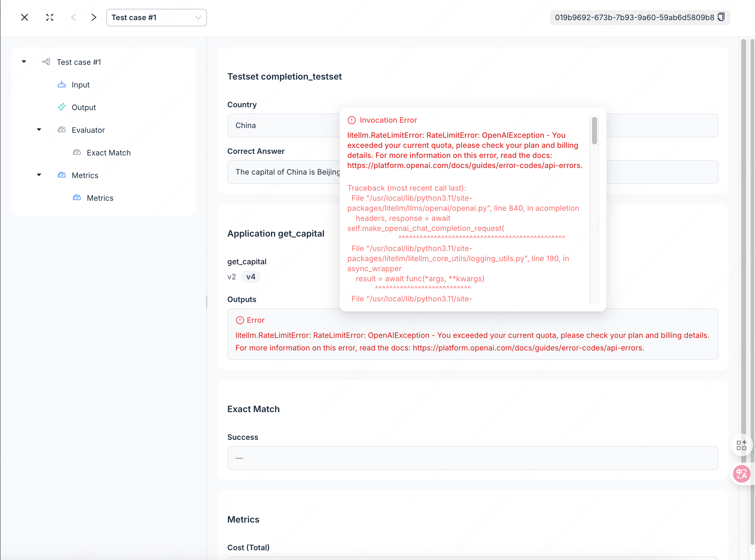This screenshot has height=560, width=755.
Task: Go to next test case arrow
Action: coord(94,17)
